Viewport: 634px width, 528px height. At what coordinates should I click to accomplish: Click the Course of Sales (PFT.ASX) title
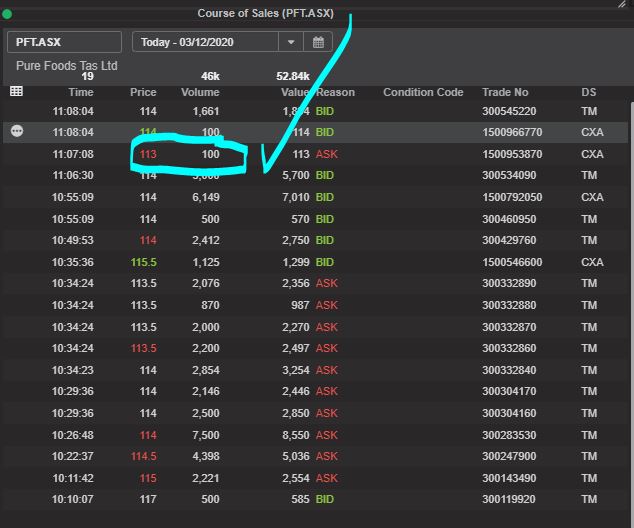(266, 13)
